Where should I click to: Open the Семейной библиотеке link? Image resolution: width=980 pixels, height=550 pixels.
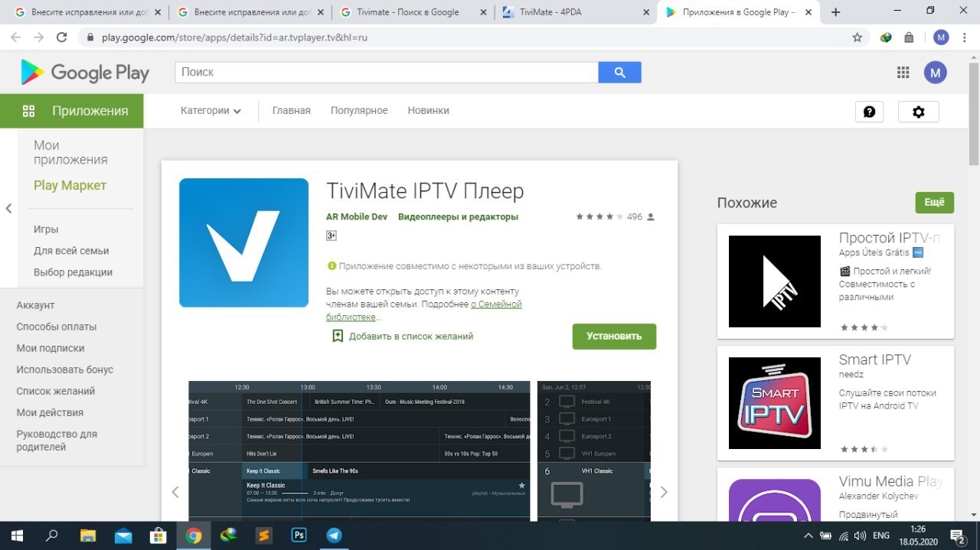424,310
